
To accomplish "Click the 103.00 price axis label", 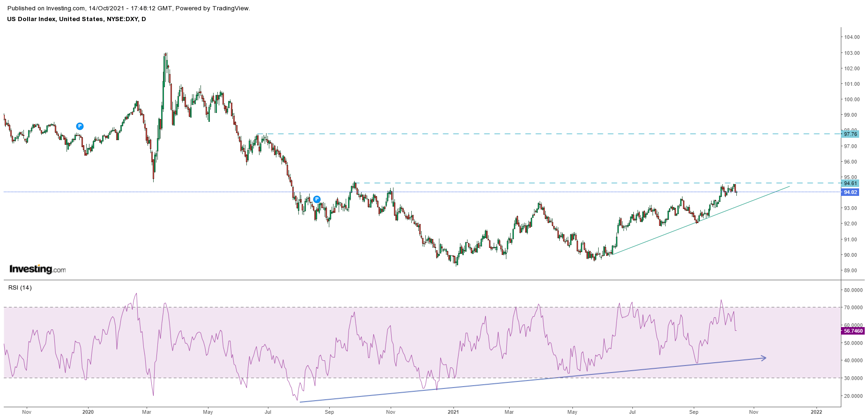I will click(x=852, y=53).
